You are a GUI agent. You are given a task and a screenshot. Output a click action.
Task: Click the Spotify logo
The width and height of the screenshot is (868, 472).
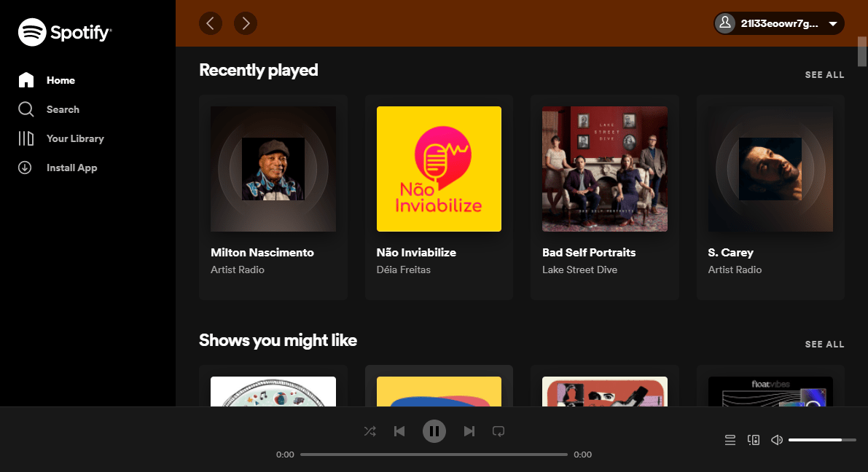(x=65, y=32)
